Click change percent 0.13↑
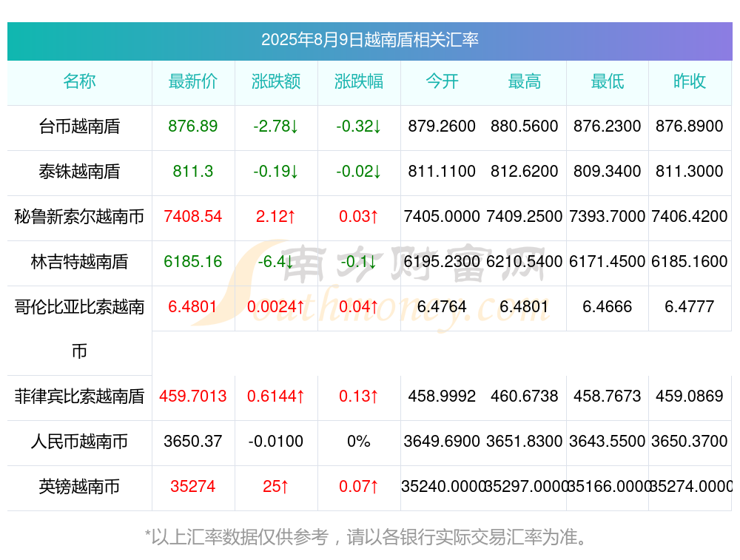 [359, 396]
